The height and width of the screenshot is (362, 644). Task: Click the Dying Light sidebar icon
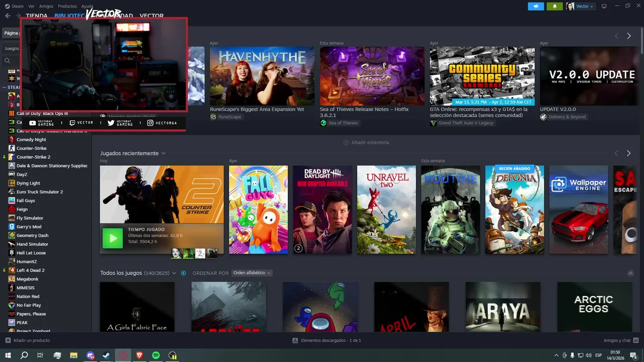[x=12, y=183]
